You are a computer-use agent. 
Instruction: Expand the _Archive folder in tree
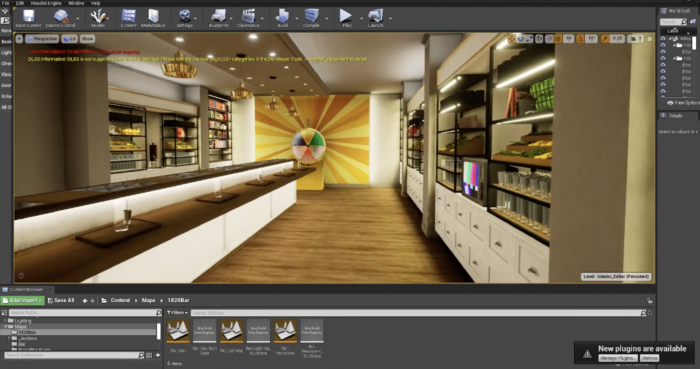9,338
